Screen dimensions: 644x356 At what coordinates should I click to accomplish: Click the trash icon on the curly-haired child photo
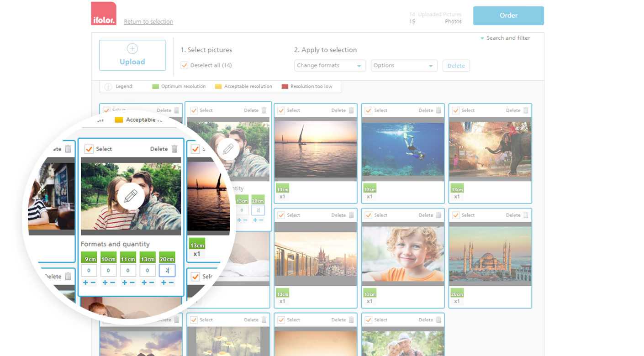point(438,215)
